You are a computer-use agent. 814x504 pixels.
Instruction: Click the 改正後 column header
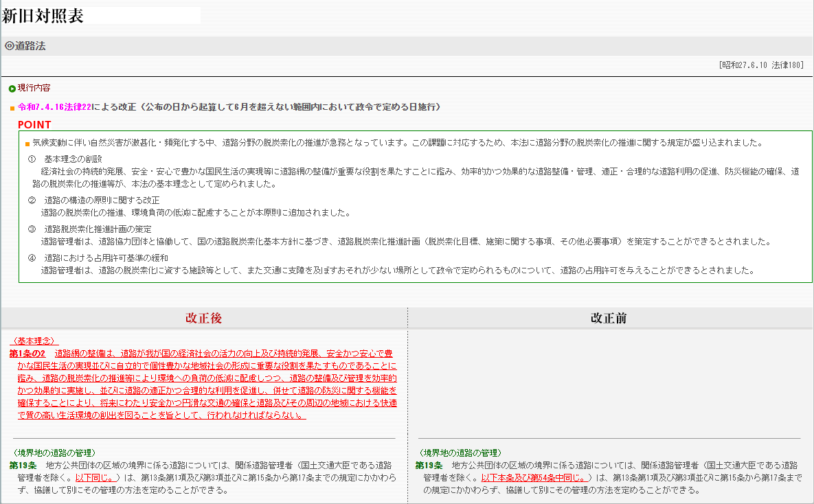click(x=203, y=318)
